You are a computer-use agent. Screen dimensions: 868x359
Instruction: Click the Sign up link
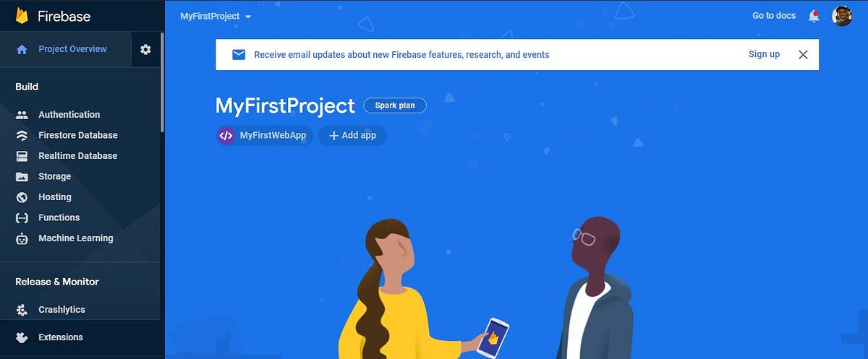click(764, 54)
